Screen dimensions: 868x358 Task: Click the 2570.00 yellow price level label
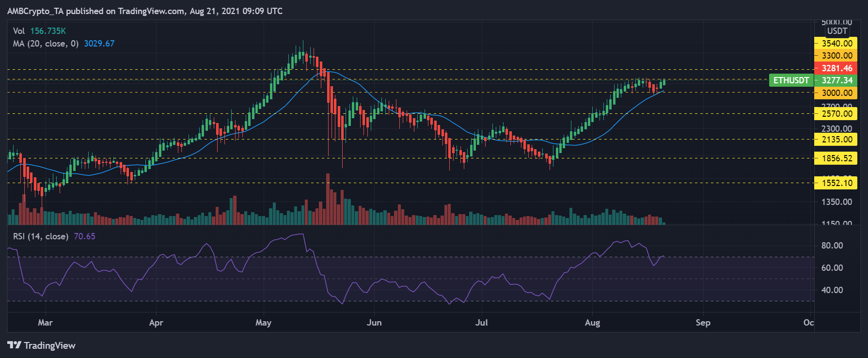pyautogui.click(x=836, y=114)
